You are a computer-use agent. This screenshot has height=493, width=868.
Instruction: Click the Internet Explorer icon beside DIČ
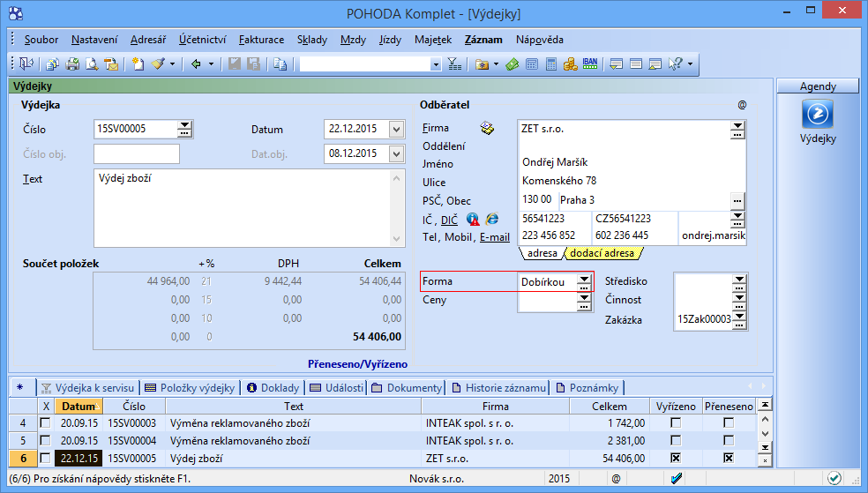492,219
